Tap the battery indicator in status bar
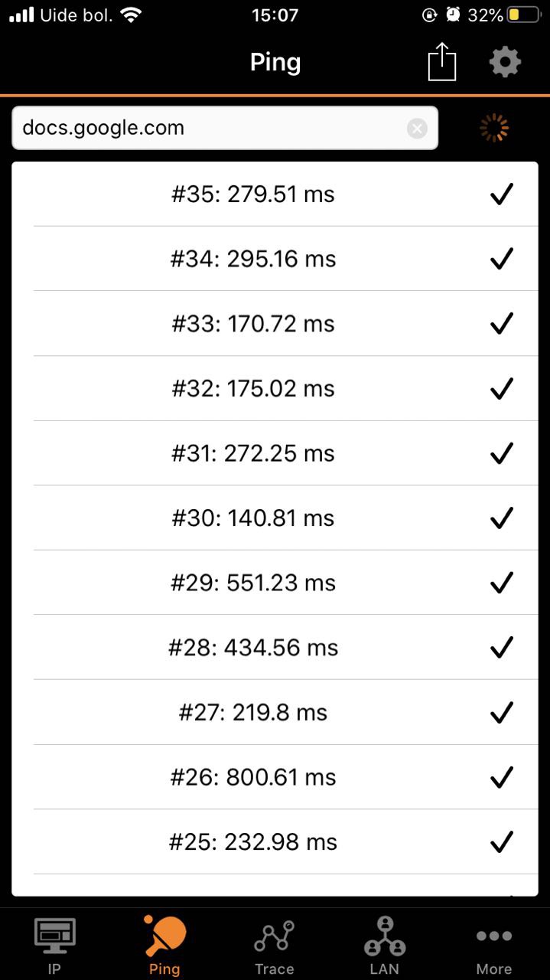The height and width of the screenshot is (980, 550). (513, 15)
